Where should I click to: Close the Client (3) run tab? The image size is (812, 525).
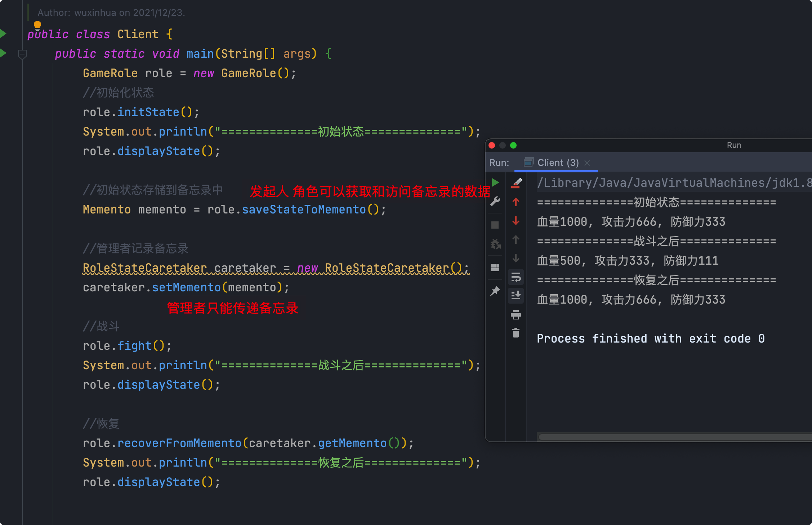click(587, 163)
